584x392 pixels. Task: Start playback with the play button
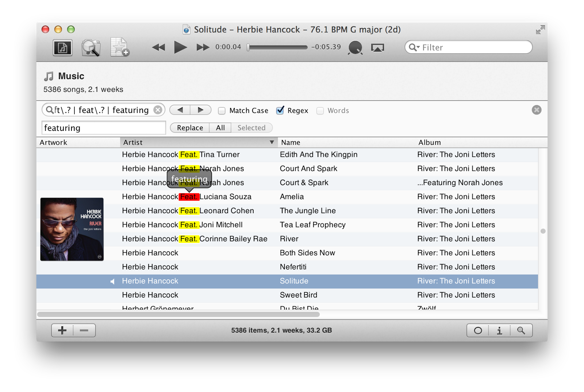click(180, 47)
